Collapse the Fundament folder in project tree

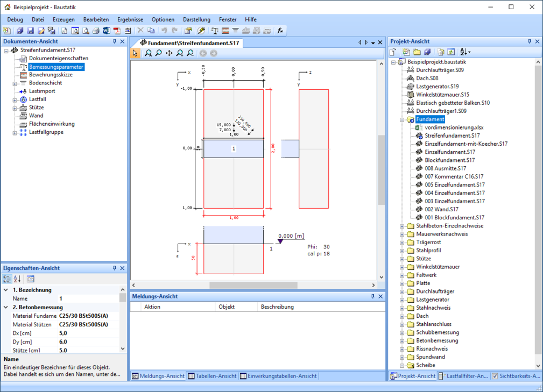(x=401, y=119)
